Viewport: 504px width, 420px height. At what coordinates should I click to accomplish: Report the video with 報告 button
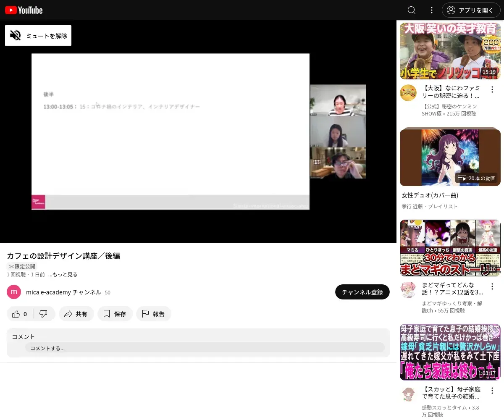[153, 314]
